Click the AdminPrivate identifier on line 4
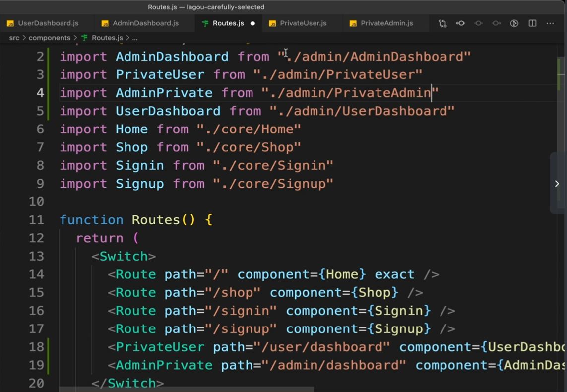This screenshot has height=392, width=567. tap(164, 93)
